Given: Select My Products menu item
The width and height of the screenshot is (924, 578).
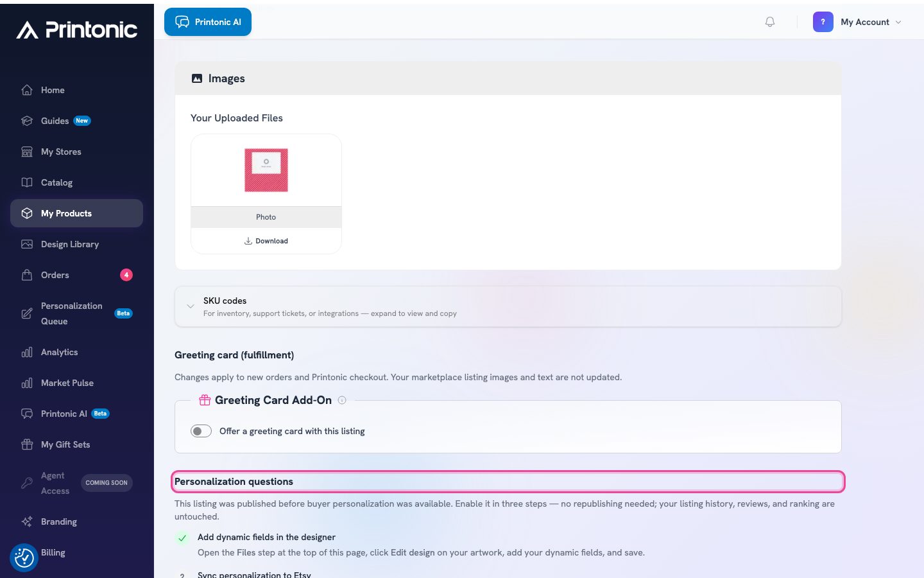Looking at the screenshot, I should pos(76,213).
